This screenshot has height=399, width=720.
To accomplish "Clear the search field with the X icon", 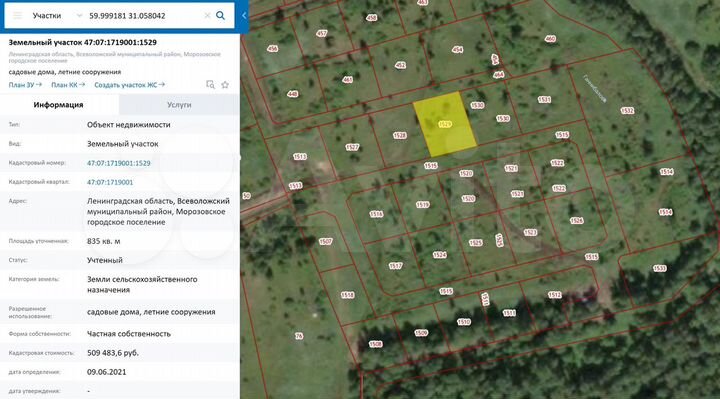I will [x=207, y=16].
